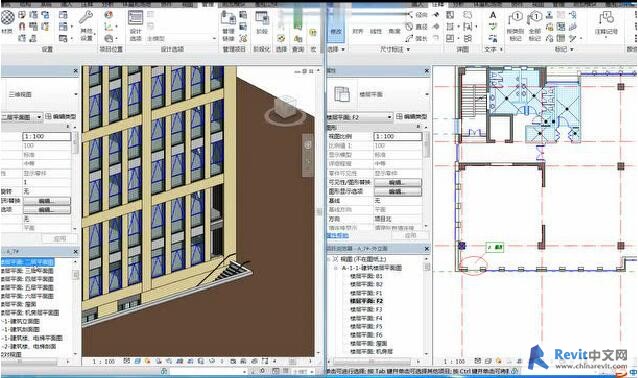Open the Materials tool in the left window ribbon
The width and height of the screenshot is (638, 378).
pos(7,22)
